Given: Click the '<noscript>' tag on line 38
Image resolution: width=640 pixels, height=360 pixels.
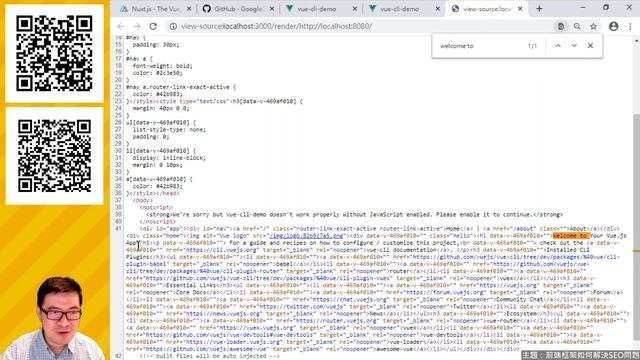Looking at the screenshot, I should tap(156, 207).
